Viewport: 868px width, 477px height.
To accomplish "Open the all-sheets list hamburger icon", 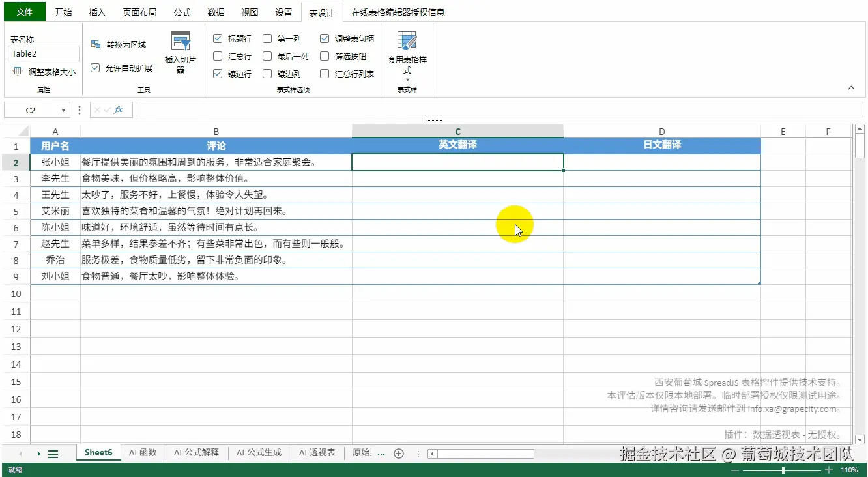I will (53, 454).
